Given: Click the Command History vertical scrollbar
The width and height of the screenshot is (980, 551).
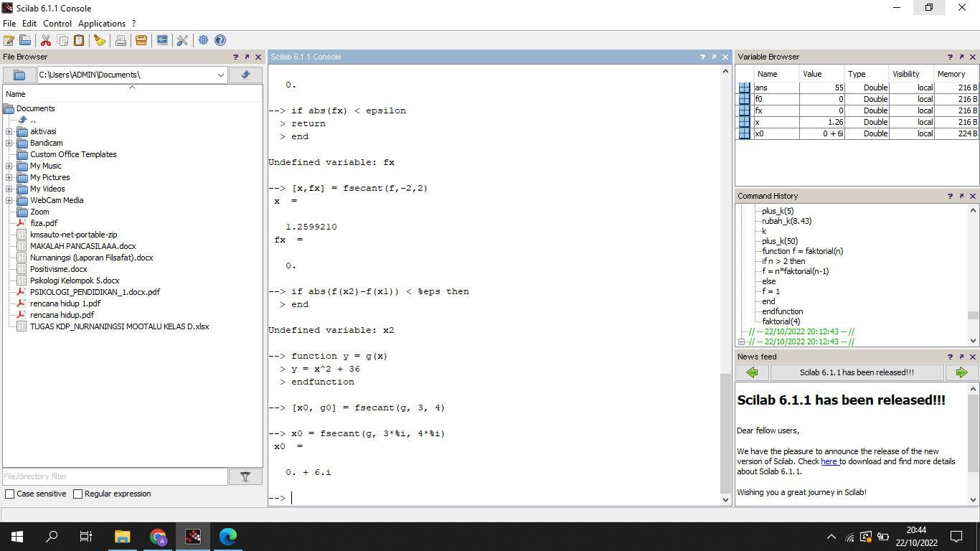Looking at the screenshot, I should coord(973,315).
